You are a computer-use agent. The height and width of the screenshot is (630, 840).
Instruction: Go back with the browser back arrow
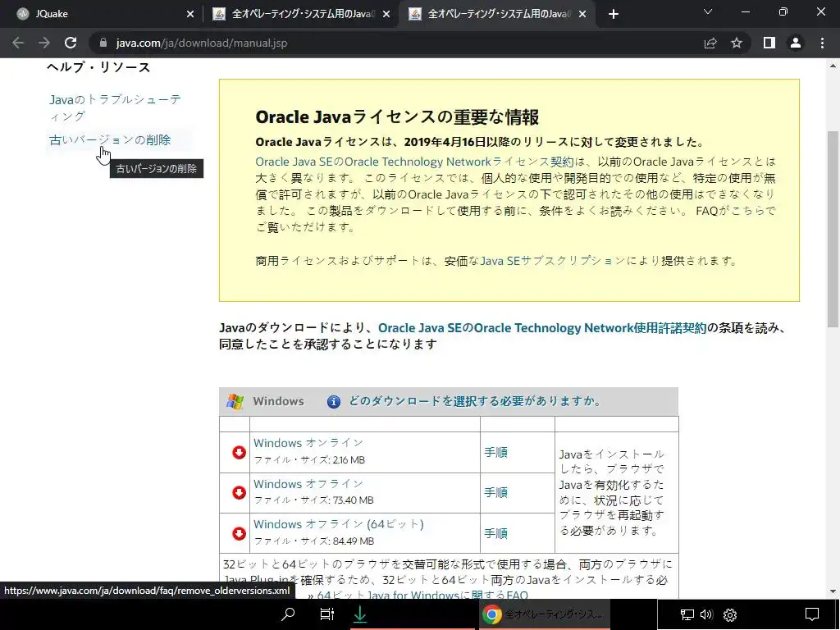pyautogui.click(x=18, y=43)
